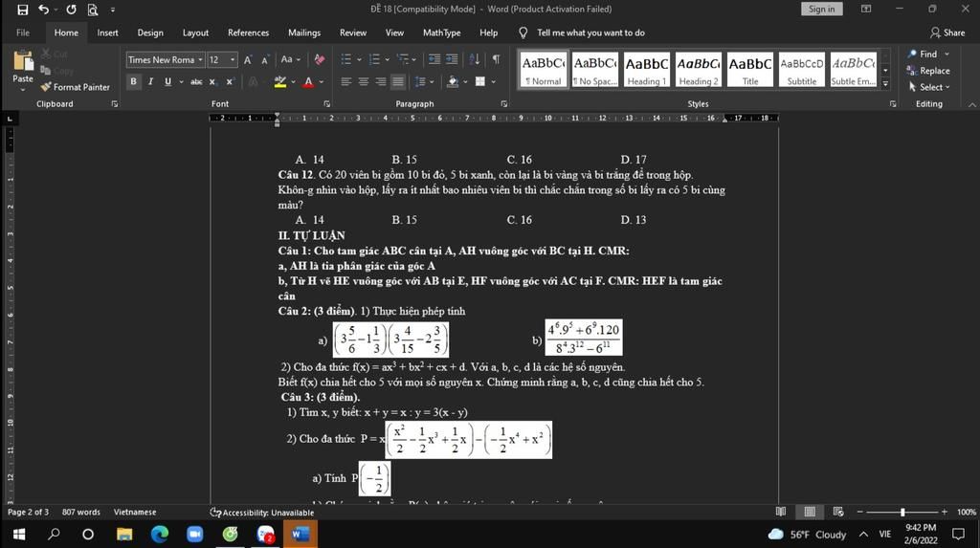This screenshot has height=548, width=980.
Task: Open line spacing options
Action: pyautogui.click(x=423, y=82)
